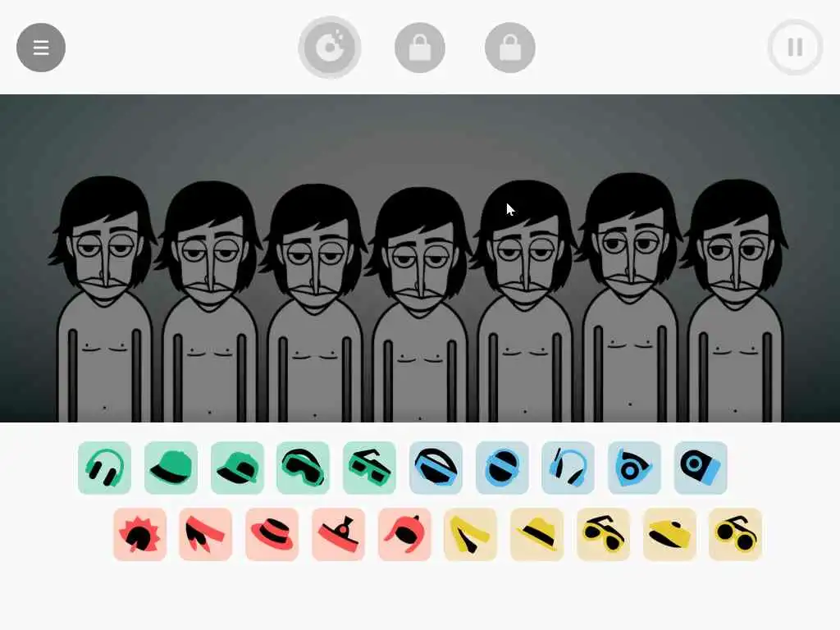Viewport: 840px width, 630px height.
Task: Open the hamburger menu button
Action: coord(41,48)
